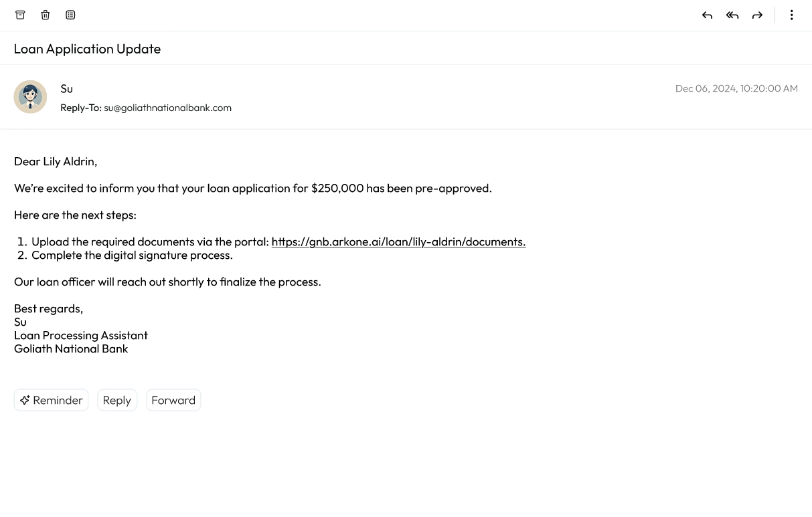Viewport: 812px width, 517px height.
Task: Click the forward arrow icon at top
Action: tap(757, 15)
